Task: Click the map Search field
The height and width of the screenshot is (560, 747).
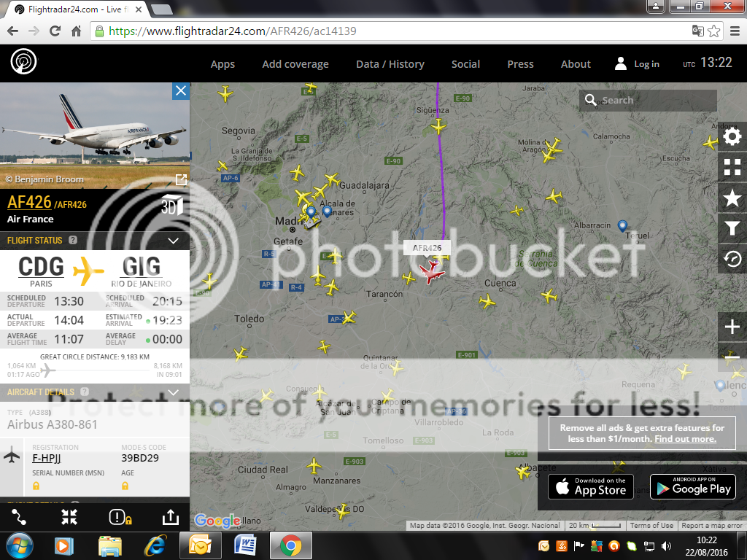Action: tap(648, 101)
